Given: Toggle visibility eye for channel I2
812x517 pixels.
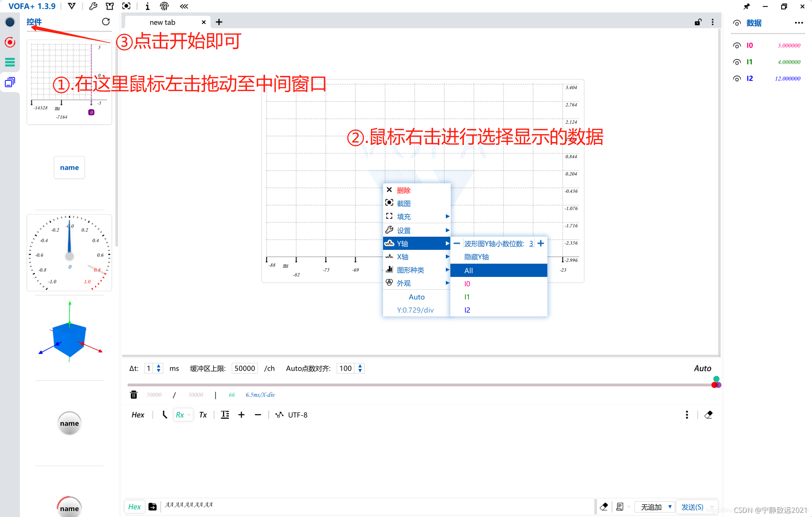Looking at the screenshot, I should [x=737, y=79].
